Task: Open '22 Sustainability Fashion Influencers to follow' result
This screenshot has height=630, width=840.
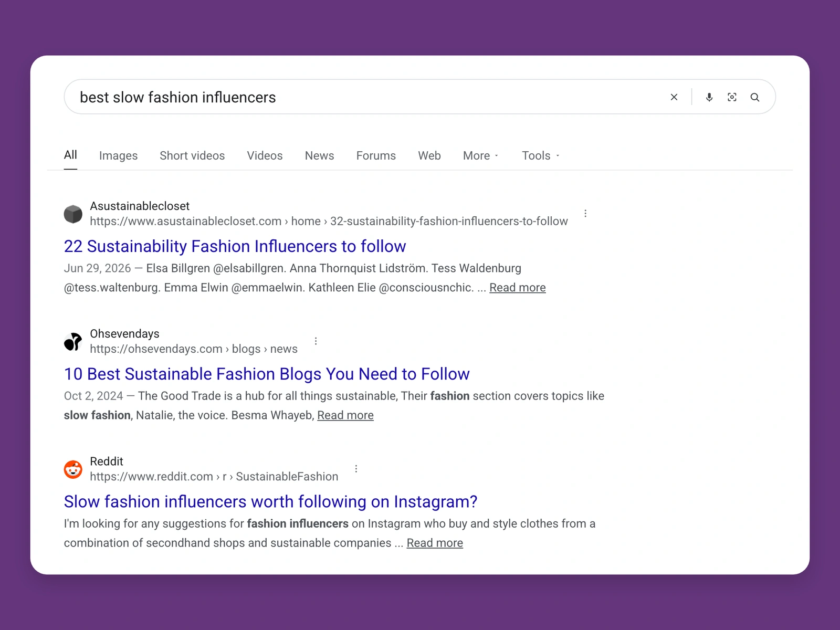Action: point(235,246)
